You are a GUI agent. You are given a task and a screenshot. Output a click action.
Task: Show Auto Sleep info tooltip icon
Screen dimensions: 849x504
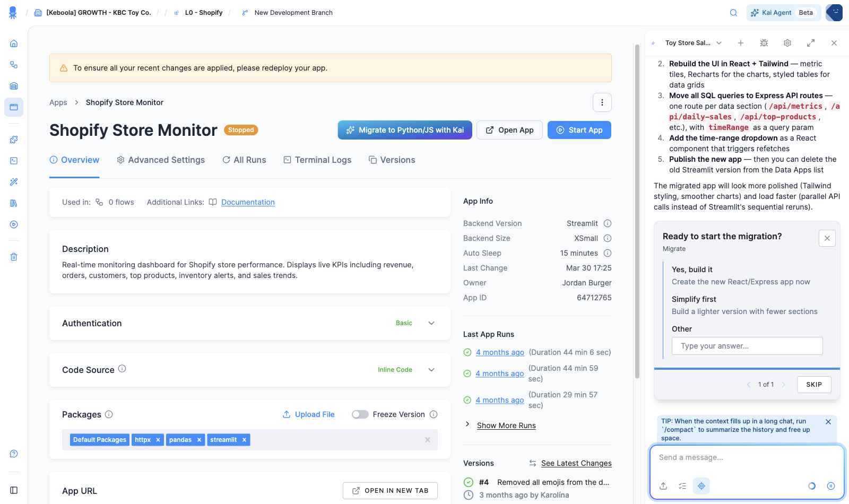point(608,253)
